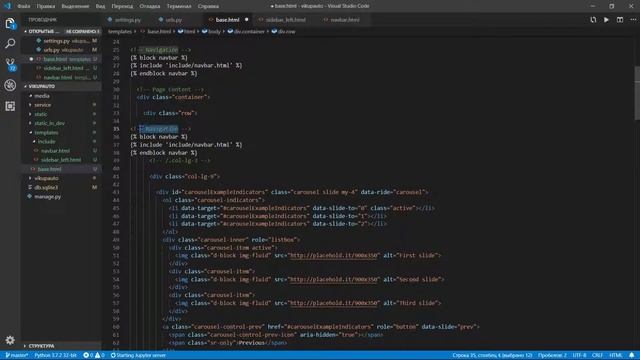Click the errors and warnings count indicator
Screen dimensions: 640x360
tap(94, 355)
